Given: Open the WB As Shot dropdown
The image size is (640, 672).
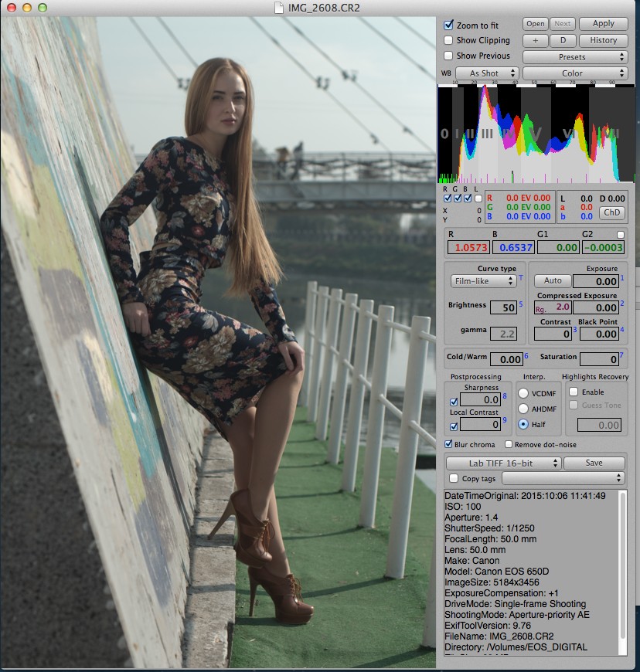Looking at the screenshot, I should [x=487, y=73].
